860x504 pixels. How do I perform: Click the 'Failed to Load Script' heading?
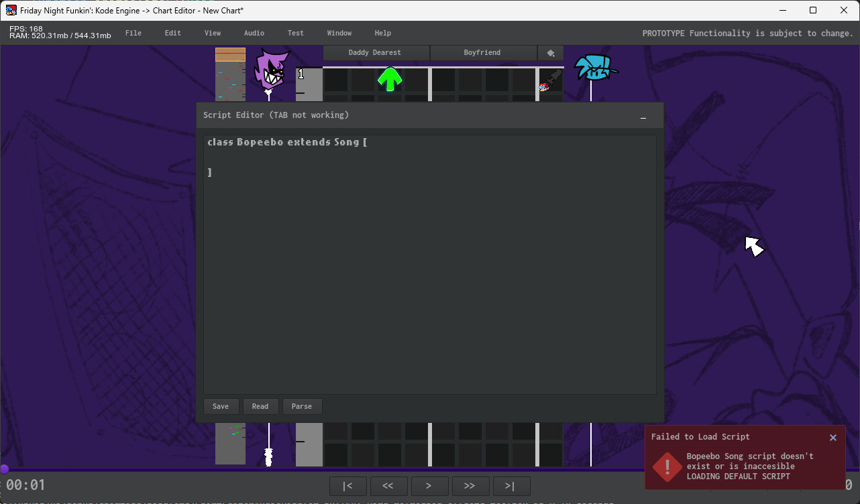(700, 437)
